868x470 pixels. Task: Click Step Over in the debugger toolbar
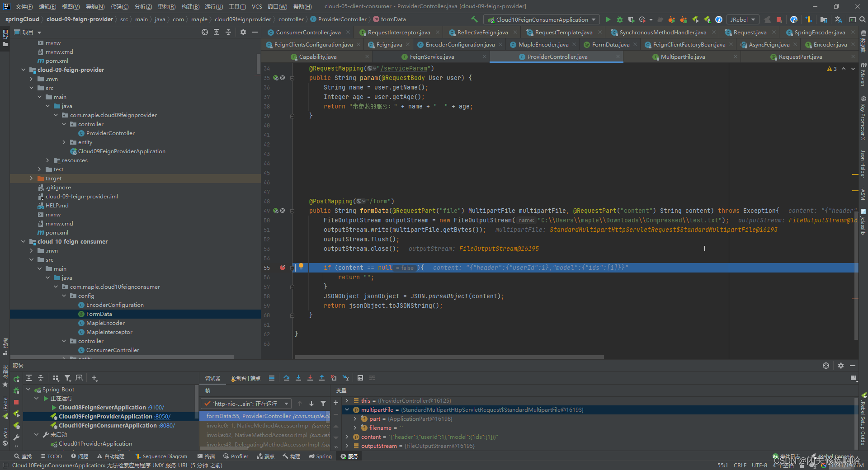(287, 378)
